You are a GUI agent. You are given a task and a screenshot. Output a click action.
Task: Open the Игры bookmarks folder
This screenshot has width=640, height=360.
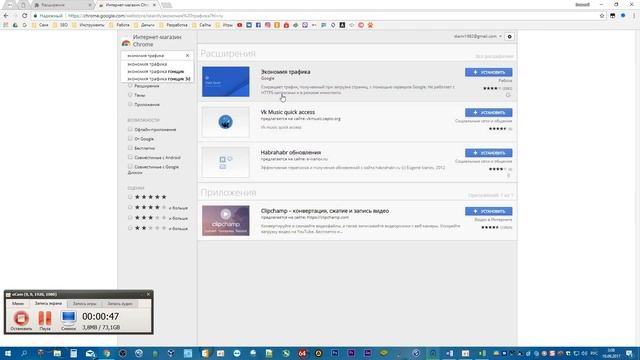click(x=224, y=25)
